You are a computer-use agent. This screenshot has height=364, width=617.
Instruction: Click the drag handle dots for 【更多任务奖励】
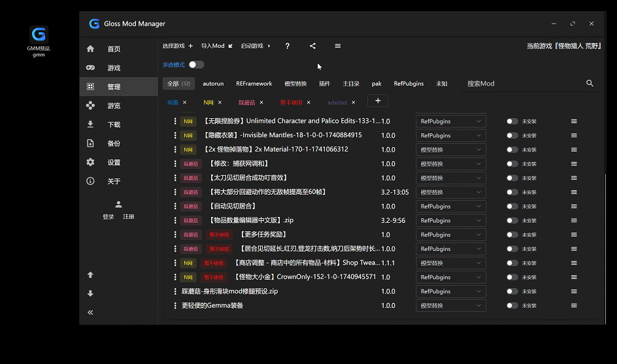tap(175, 235)
